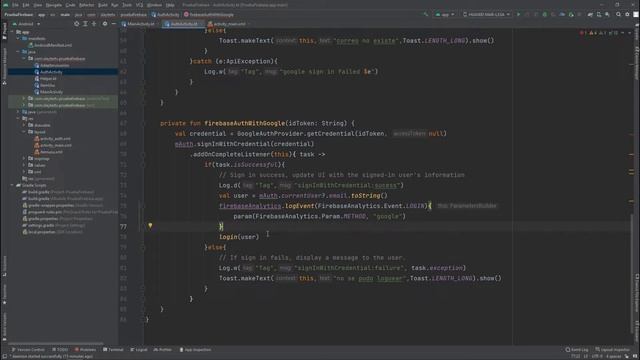
Task: Click firebaseAuthWithGoogle in navigation breadcrumb
Action: (x=209, y=15)
